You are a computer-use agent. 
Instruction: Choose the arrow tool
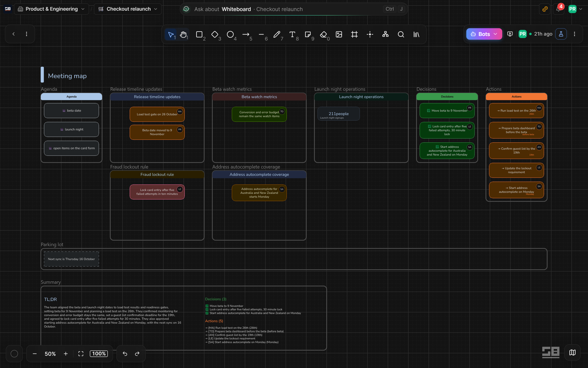[x=246, y=34]
